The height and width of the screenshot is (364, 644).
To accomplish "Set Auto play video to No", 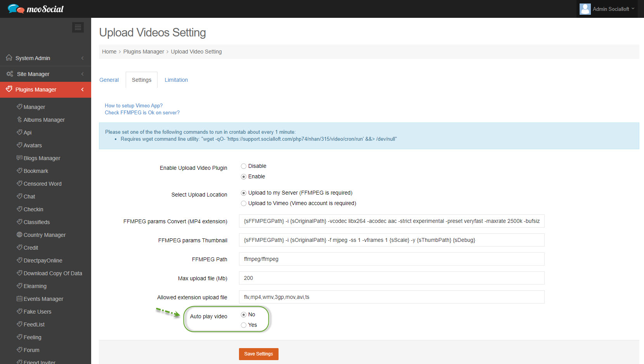I will coord(244,314).
